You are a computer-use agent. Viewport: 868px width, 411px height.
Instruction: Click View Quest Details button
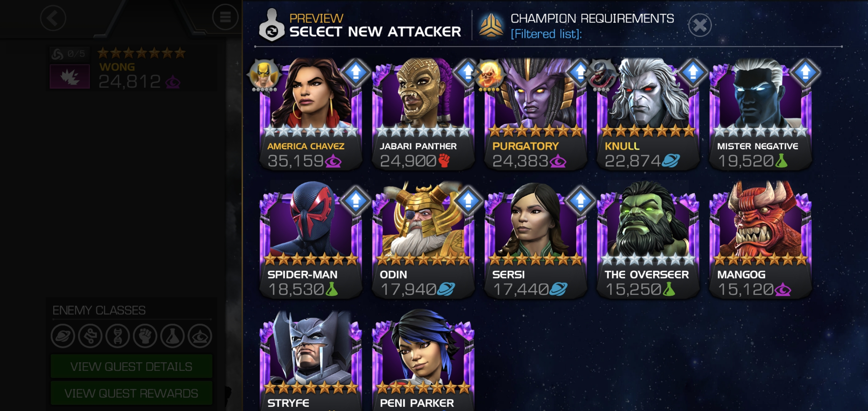(131, 366)
